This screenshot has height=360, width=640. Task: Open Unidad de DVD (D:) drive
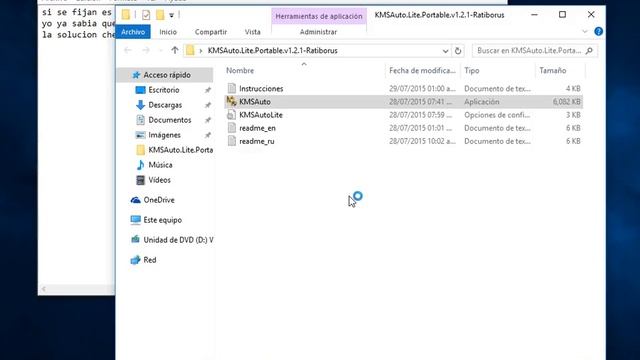[x=178, y=240]
